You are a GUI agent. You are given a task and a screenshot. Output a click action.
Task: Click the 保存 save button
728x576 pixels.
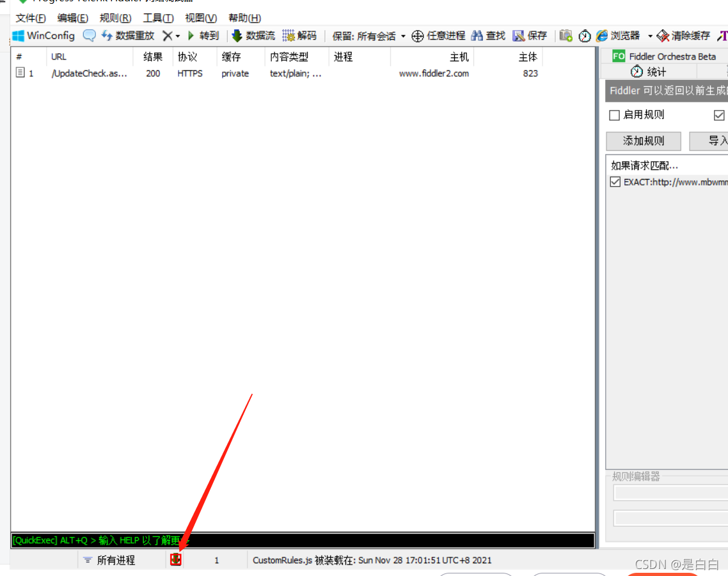pos(530,36)
